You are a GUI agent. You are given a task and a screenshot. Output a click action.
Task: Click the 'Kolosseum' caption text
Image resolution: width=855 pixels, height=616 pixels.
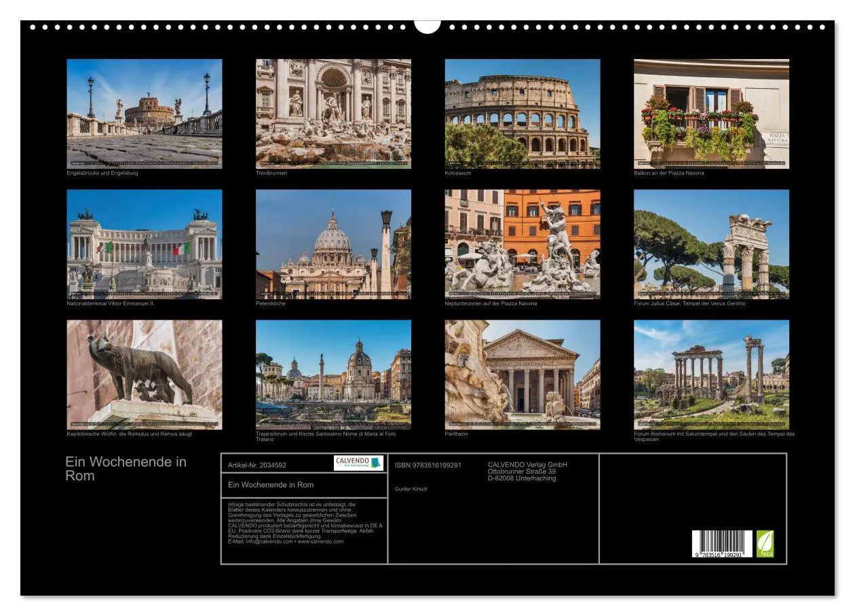point(458,173)
